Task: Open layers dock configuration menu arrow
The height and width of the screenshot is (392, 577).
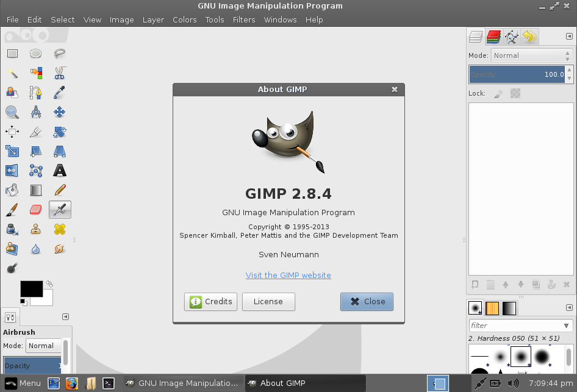Action: pyautogui.click(x=569, y=37)
